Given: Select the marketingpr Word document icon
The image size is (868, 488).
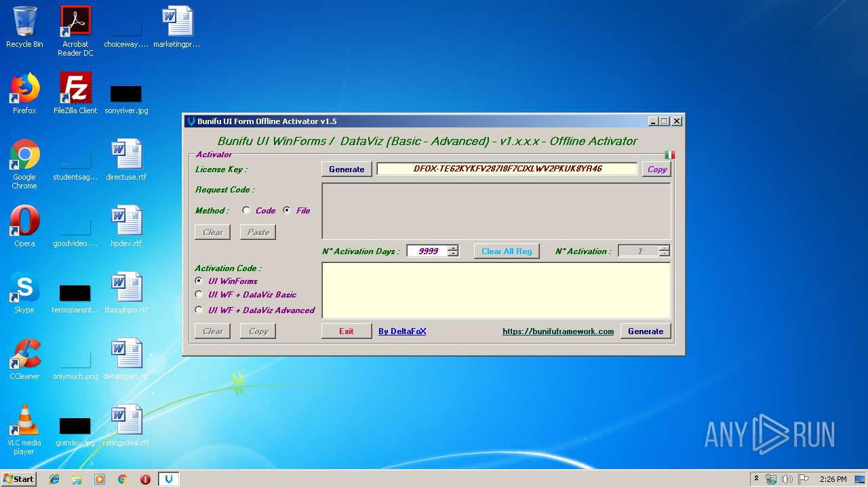Looking at the screenshot, I should 177,27.
